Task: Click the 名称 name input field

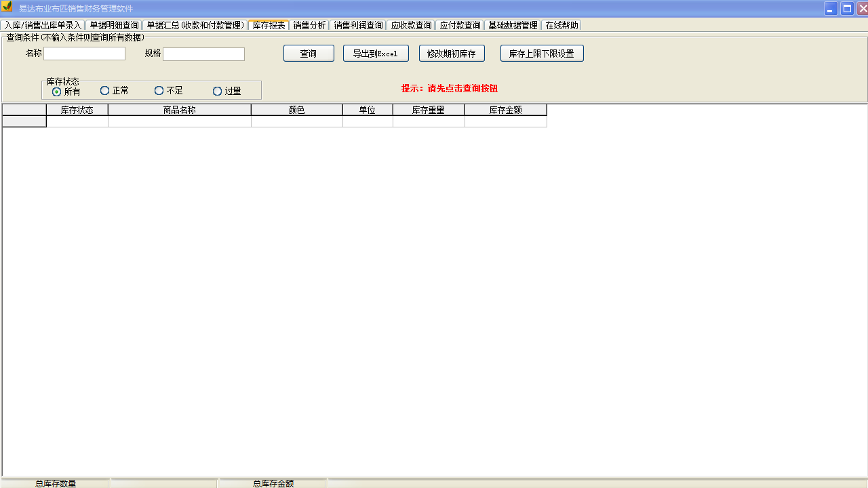Action: click(84, 54)
